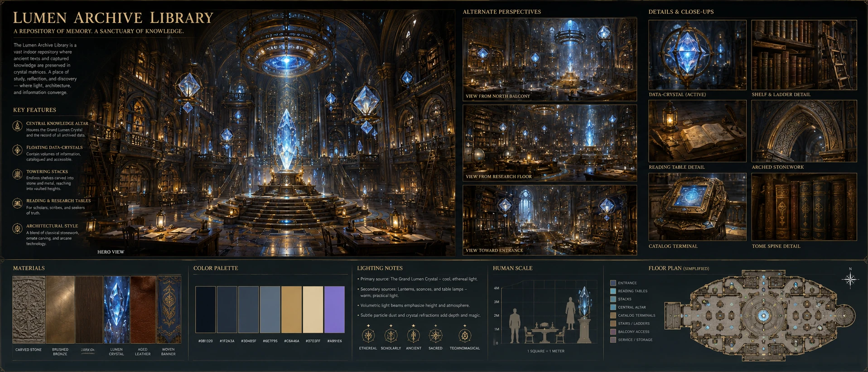Screen dimensions: 868x372
Task: Click the Details & Close-Ups heading
Action: pyautogui.click(x=681, y=12)
